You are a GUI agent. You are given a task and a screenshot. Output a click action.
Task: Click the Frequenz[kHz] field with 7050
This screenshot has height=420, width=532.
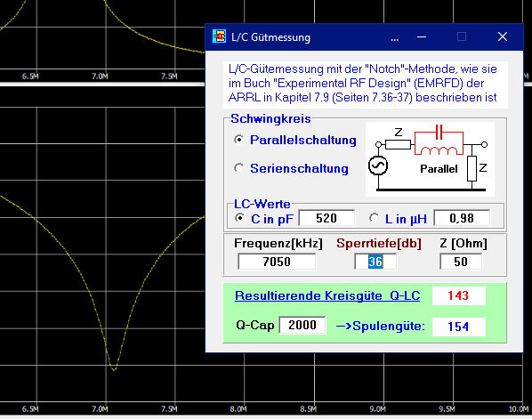277,262
